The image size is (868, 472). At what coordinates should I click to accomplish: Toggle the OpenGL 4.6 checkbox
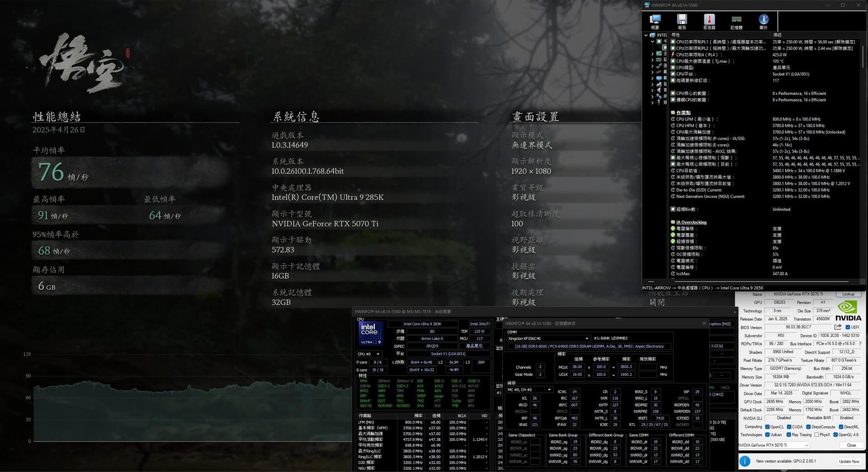coord(835,435)
